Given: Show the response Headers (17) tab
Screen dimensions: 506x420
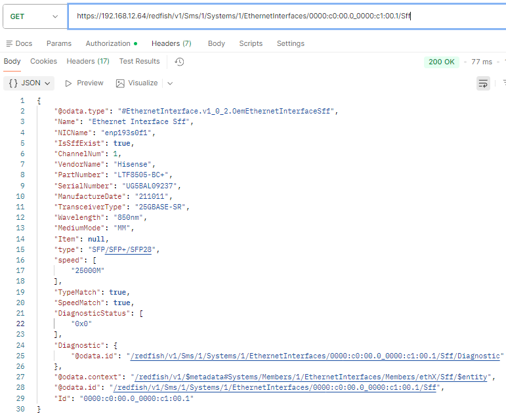Looking at the screenshot, I should tap(88, 61).
